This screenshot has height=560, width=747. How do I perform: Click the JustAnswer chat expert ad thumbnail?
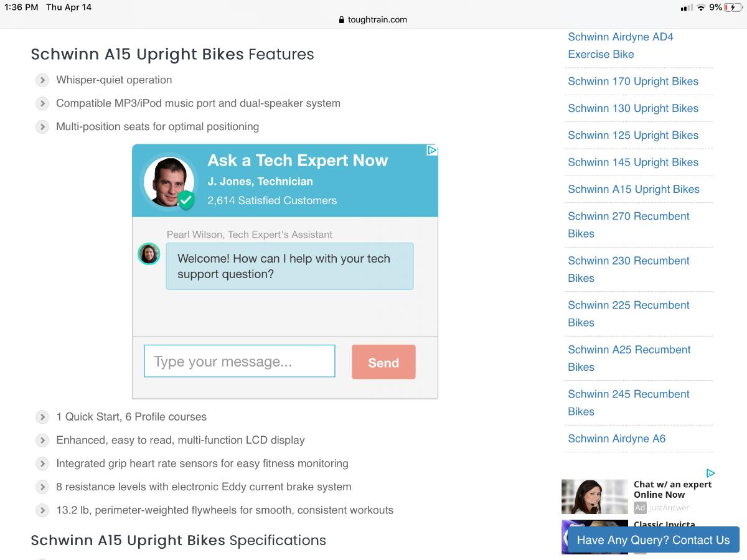(x=594, y=496)
